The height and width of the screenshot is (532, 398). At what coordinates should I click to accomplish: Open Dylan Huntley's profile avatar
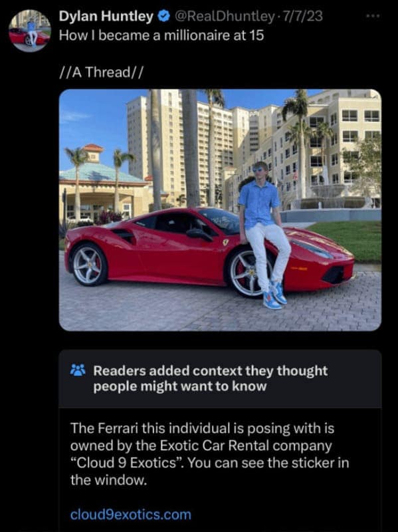pyautogui.click(x=29, y=31)
